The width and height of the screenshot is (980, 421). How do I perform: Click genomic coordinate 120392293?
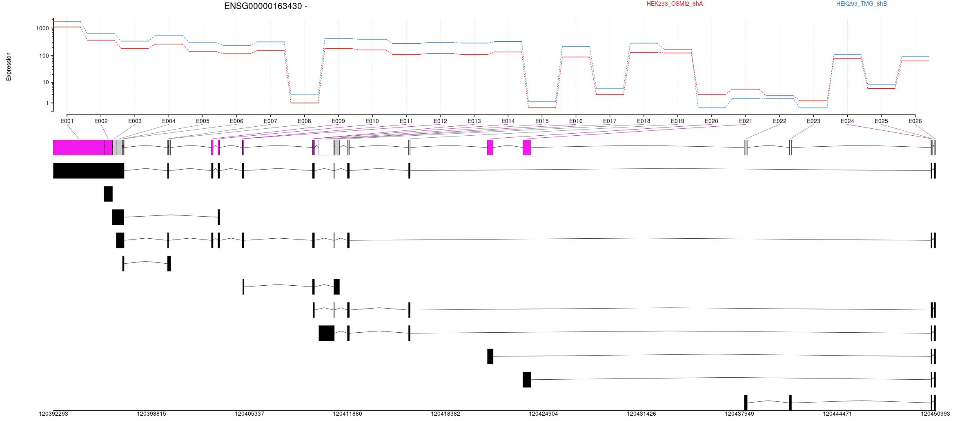click(x=53, y=414)
